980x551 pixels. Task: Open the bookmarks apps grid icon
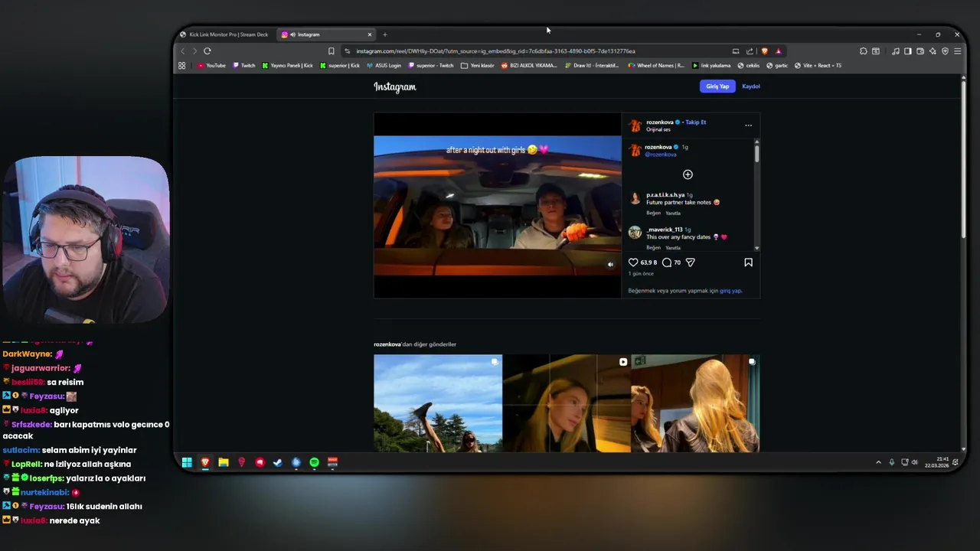click(181, 66)
